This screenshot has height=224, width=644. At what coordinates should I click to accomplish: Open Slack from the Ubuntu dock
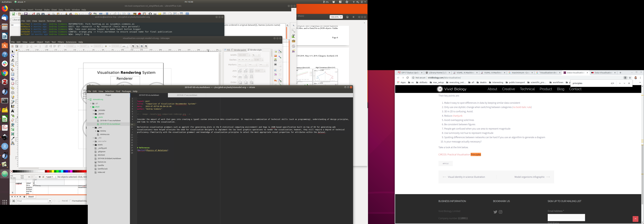(x=5, y=64)
